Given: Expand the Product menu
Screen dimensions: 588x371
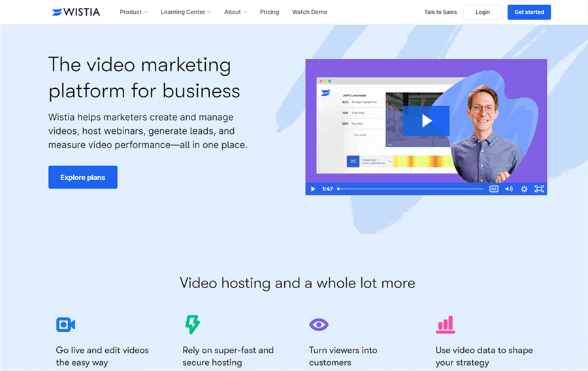Looking at the screenshot, I should 133,12.
